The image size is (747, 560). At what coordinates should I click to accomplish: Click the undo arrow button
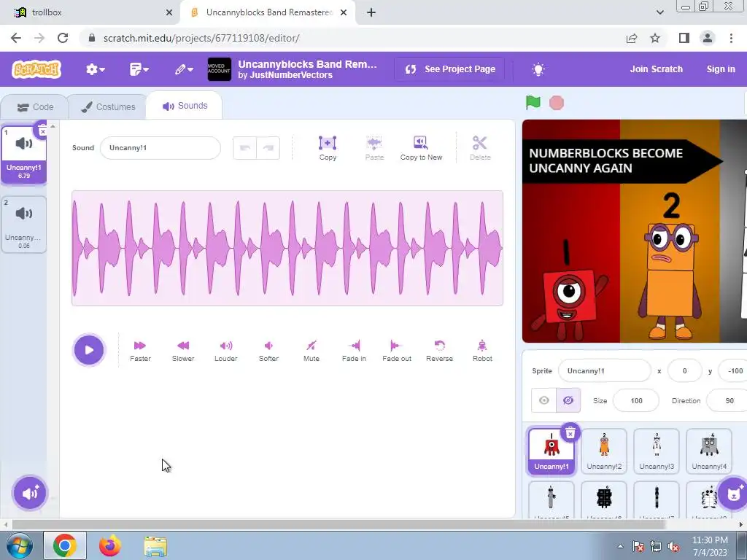coord(245,148)
